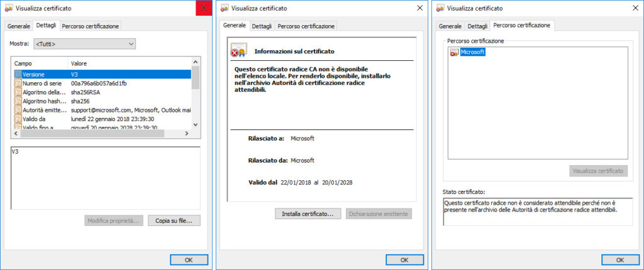Select Percorso certificazione tab in right window
Image resolution: width=644 pixels, height=270 pixels.
coord(521,26)
